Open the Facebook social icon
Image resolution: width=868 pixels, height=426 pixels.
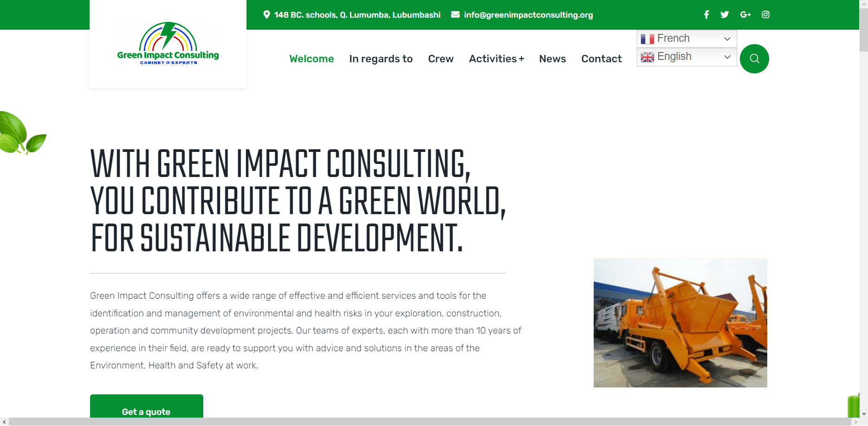pyautogui.click(x=706, y=14)
